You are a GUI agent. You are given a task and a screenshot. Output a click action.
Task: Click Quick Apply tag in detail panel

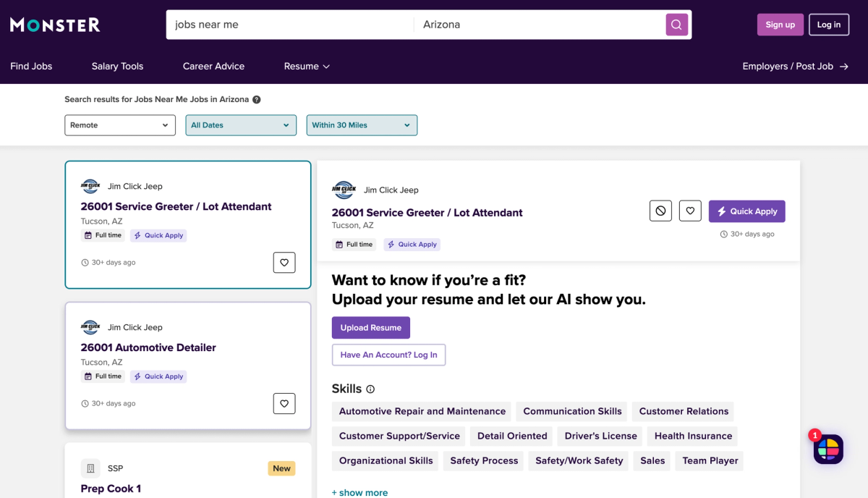click(412, 245)
